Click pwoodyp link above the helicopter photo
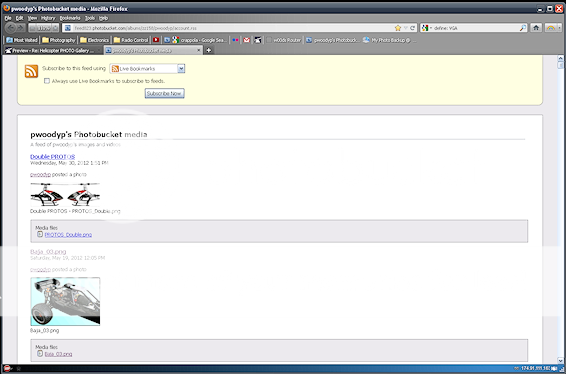566x374 pixels. pyautogui.click(x=40, y=174)
